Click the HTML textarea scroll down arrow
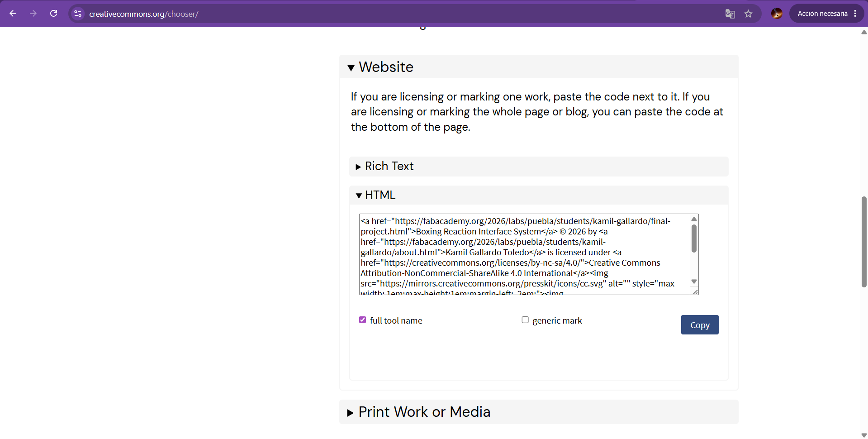The image size is (868, 439). [694, 282]
